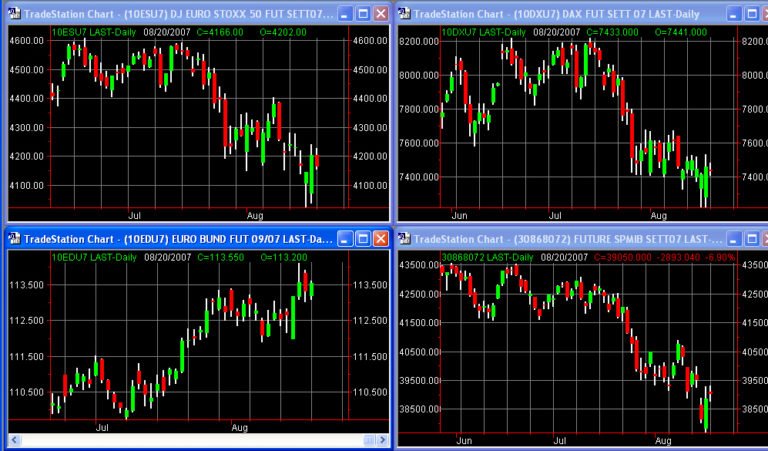Close the Euro Bund chart window
Viewport: 768px width, 451px height.
(x=380, y=239)
